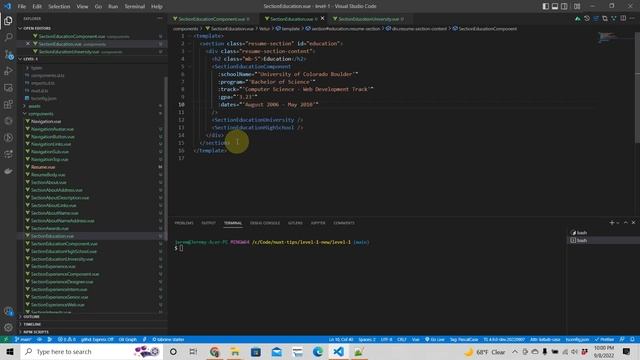Open the Run and Debug view

click(8, 71)
